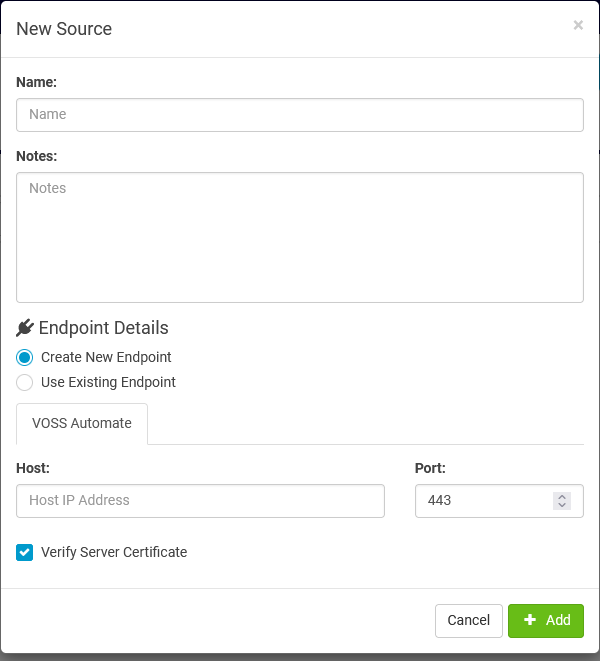Click the Verify Server Certificate label text

pos(114,552)
